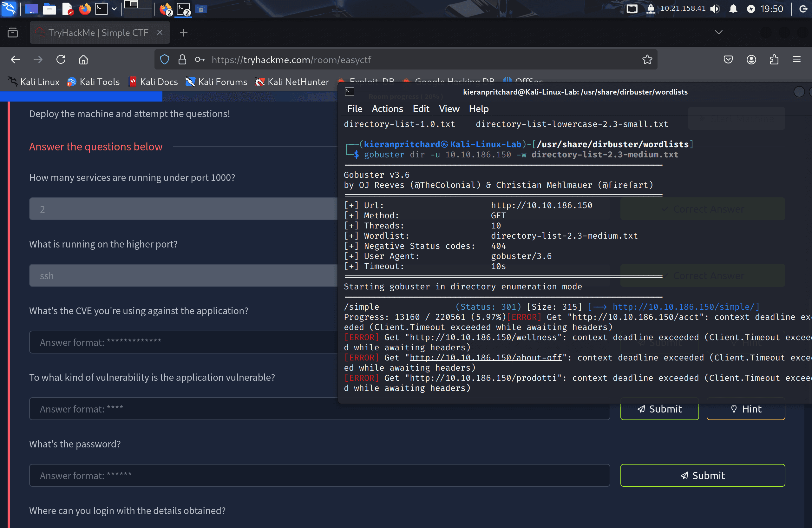Click the about-off URL in terminal
The height and width of the screenshot is (528, 812).
point(486,358)
